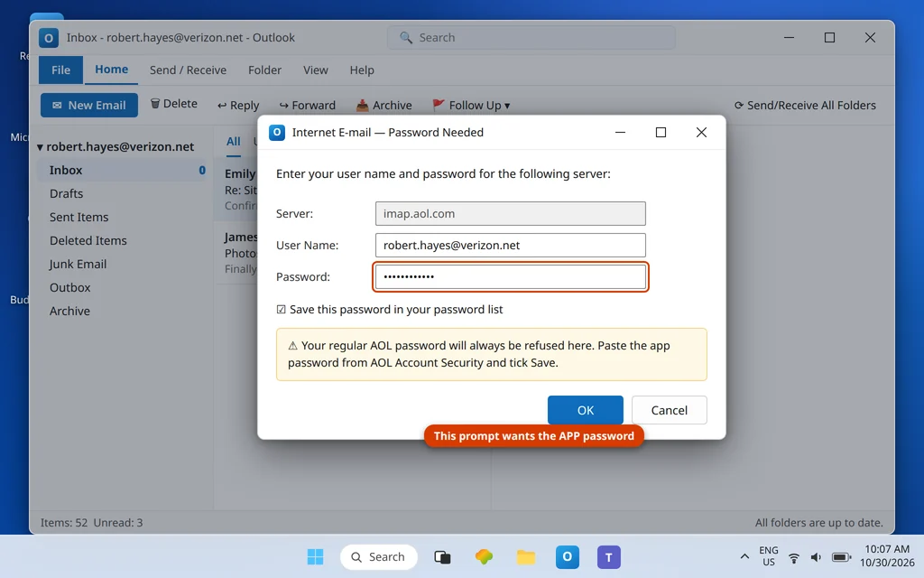The image size is (924, 578).
Task: Confirm the password dialog with OK
Action: [585, 410]
